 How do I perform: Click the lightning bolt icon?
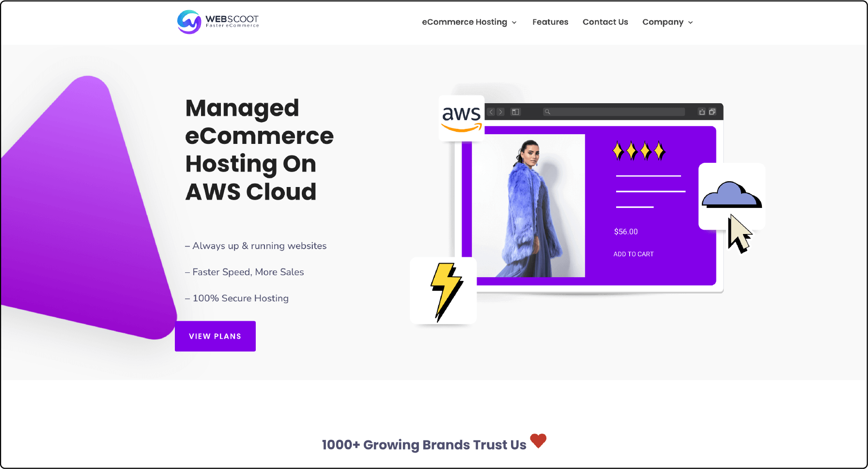[x=447, y=292]
